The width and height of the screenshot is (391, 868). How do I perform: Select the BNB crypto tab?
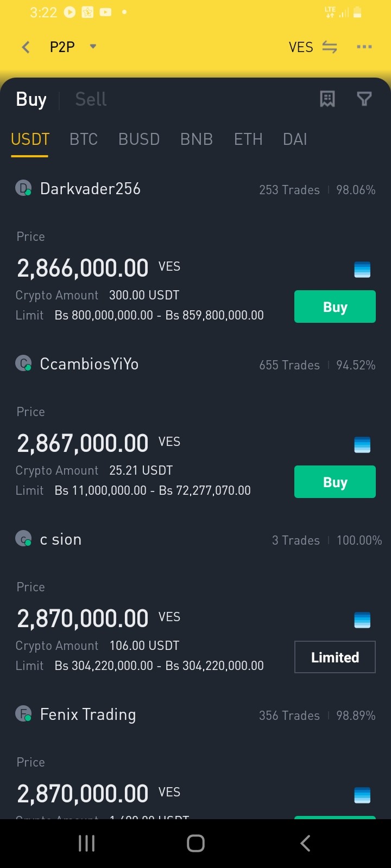(197, 139)
